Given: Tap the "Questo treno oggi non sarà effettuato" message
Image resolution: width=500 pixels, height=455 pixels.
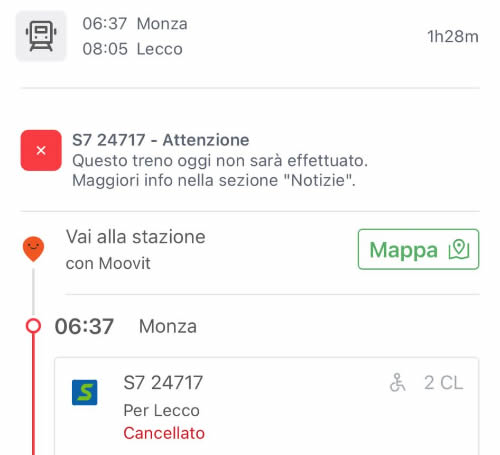Looking at the screenshot, I should pyautogui.click(x=220, y=161).
